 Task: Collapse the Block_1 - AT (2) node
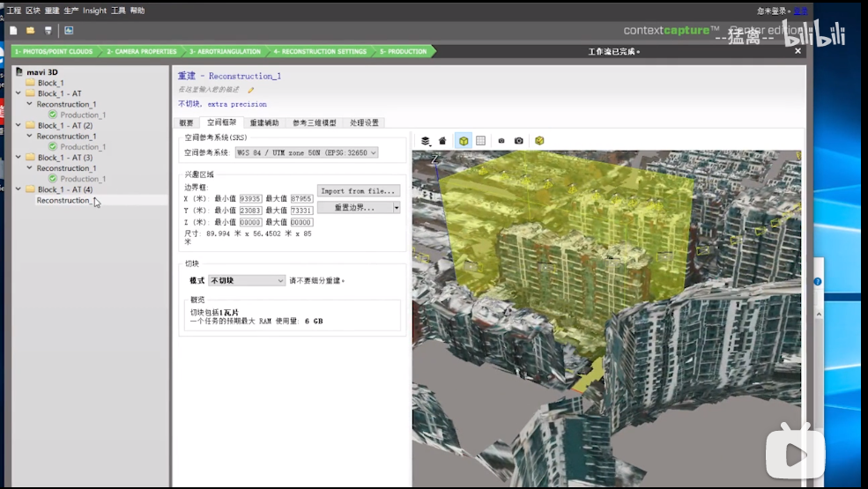(x=19, y=125)
